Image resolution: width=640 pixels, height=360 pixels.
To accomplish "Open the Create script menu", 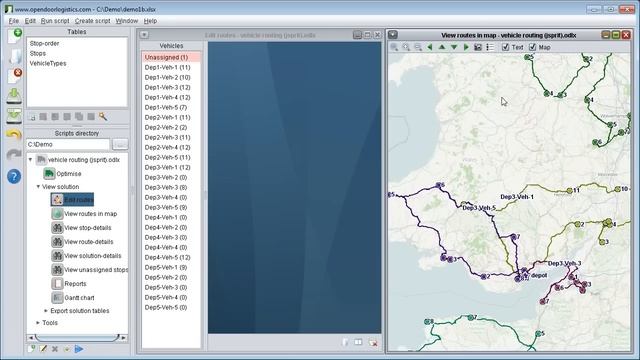I will coord(92,21).
